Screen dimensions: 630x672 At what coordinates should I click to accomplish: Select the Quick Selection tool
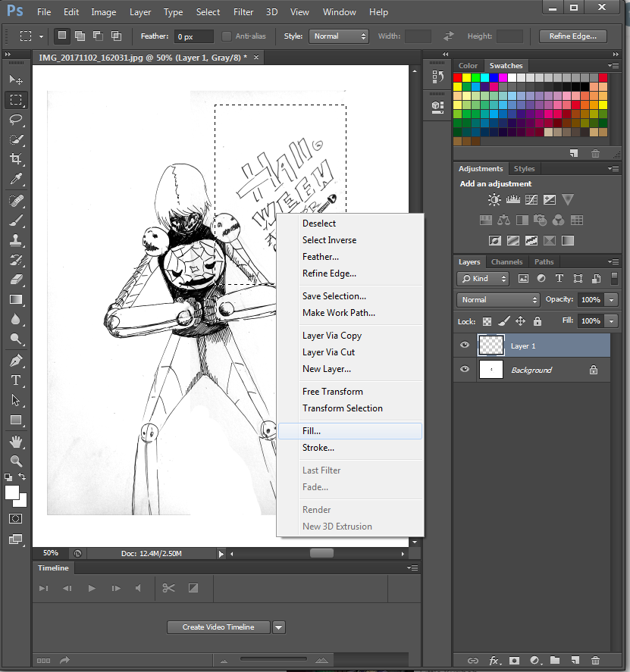16,139
